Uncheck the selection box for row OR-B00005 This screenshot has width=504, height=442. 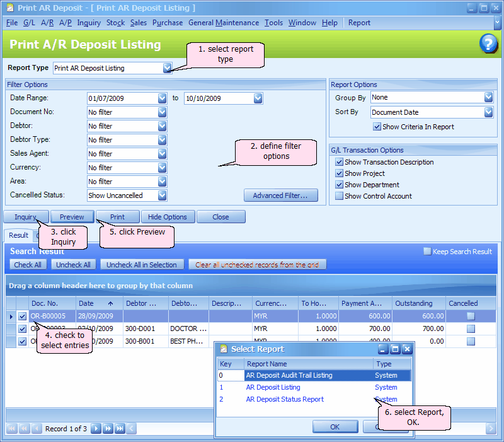[22, 317]
